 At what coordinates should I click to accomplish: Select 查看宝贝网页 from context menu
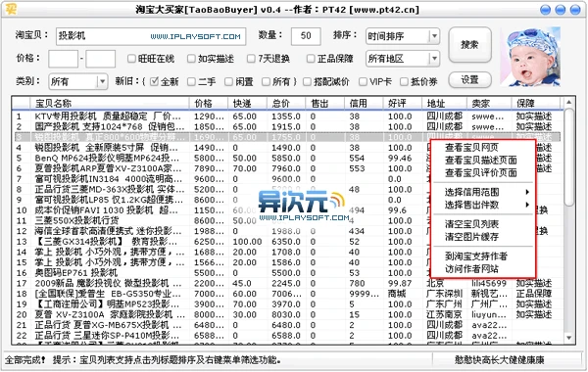471,148
